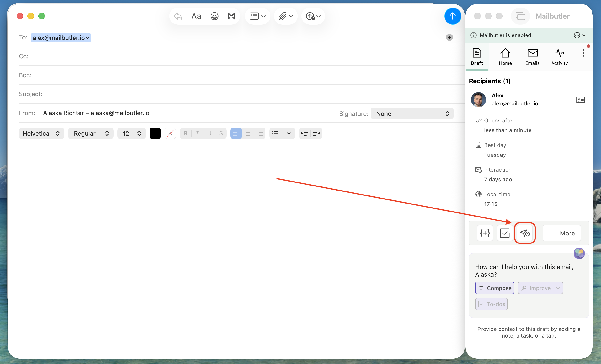Open Alex's contact card icon

pos(580,100)
